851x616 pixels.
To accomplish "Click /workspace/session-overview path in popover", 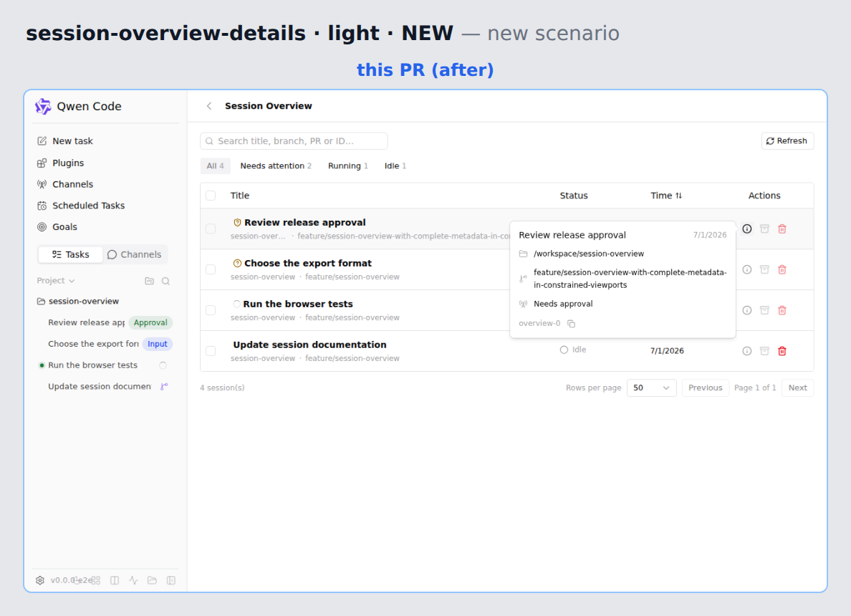I will tap(588, 254).
